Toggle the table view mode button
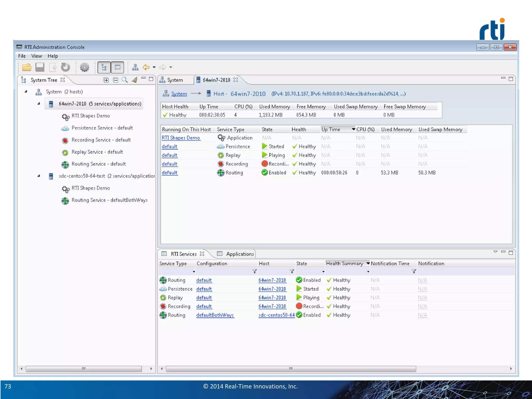The image size is (532, 399). [117, 67]
